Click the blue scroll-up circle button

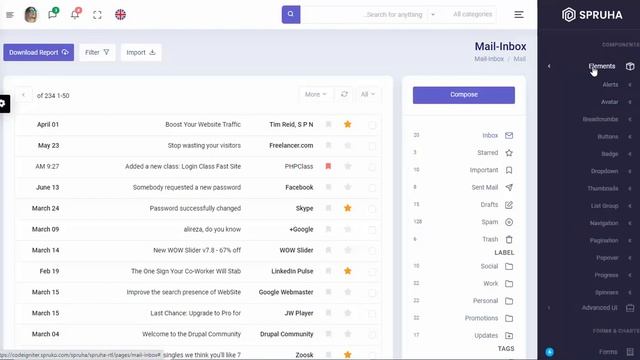click(x=549, y=352)
